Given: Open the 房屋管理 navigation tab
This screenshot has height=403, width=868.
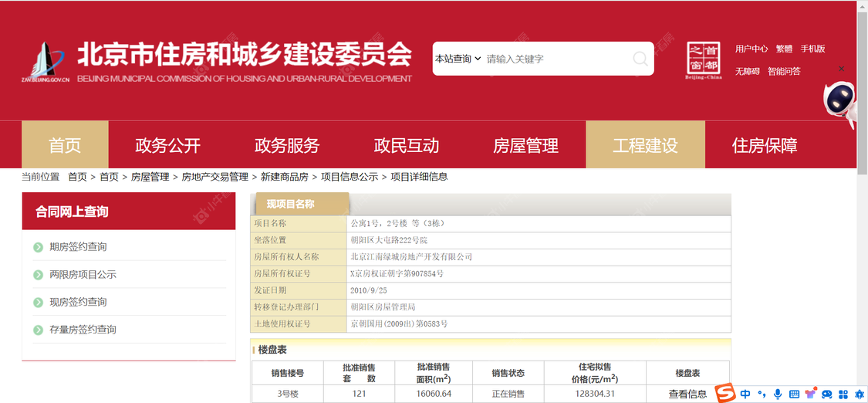Looking at the screenshot, I should 526,145.
